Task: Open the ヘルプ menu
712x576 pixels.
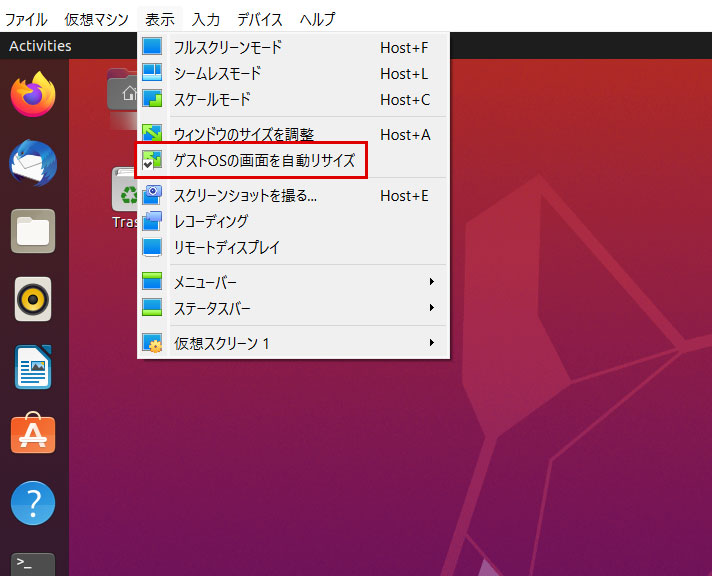Action: click(x=317, y=20)
